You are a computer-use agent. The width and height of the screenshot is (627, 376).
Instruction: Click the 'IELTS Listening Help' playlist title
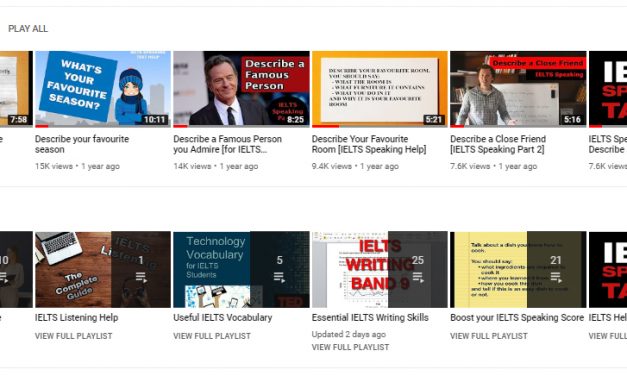[x=76, y=318]
